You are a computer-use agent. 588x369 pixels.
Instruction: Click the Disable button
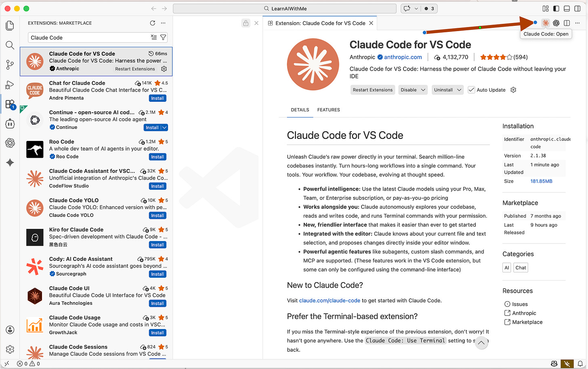pos(409,90)
